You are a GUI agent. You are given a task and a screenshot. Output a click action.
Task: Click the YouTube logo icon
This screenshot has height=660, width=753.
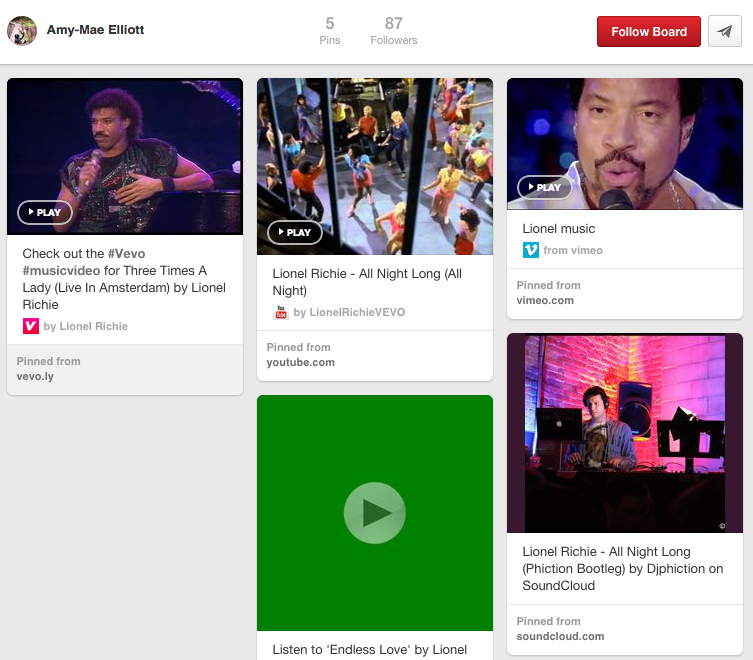(281, 312)
